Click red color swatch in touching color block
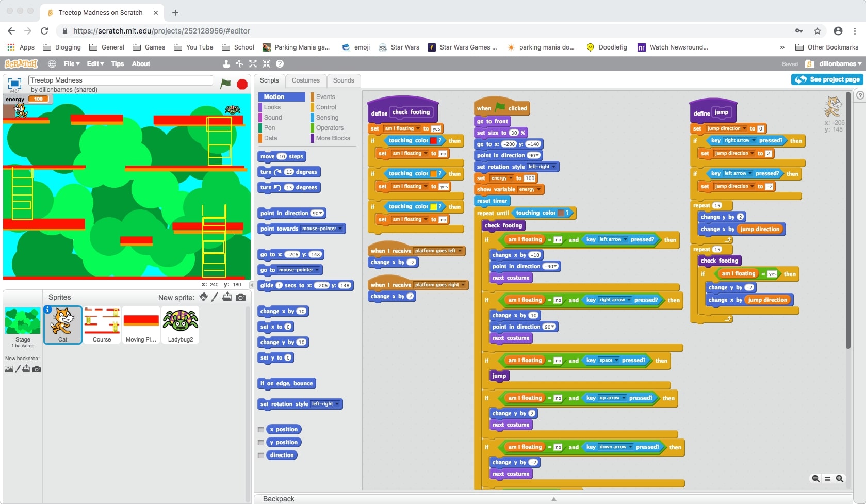 434,141
